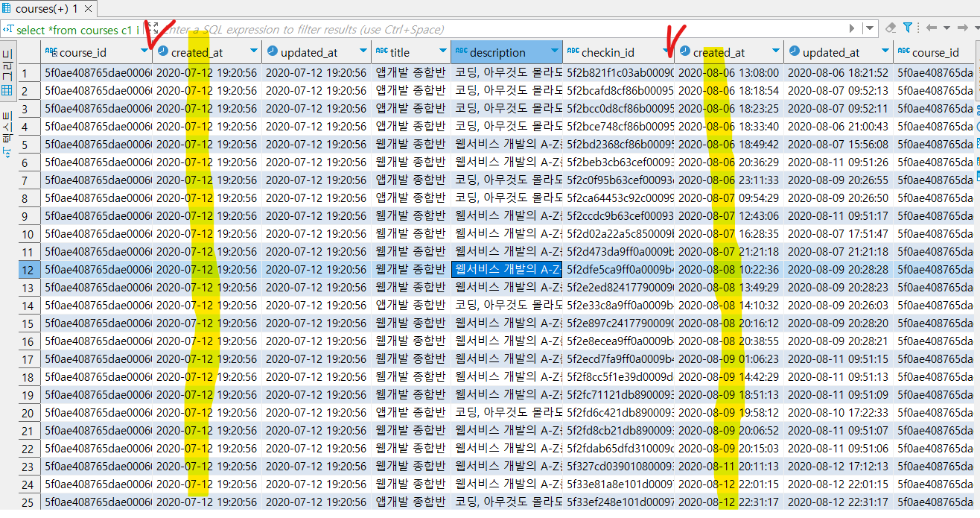
Task: Click updated_at cell 2020-08-06 18:21:52
Action: (x=839, y=72)
